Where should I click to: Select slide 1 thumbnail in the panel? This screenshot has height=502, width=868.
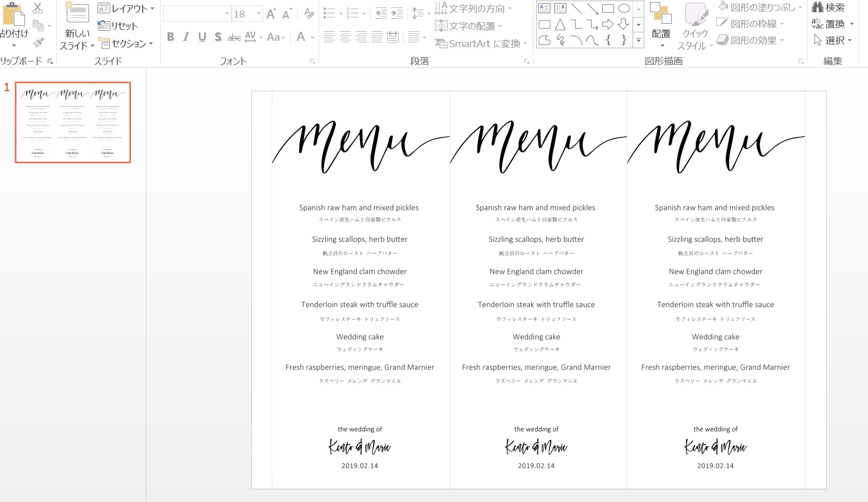73,121
